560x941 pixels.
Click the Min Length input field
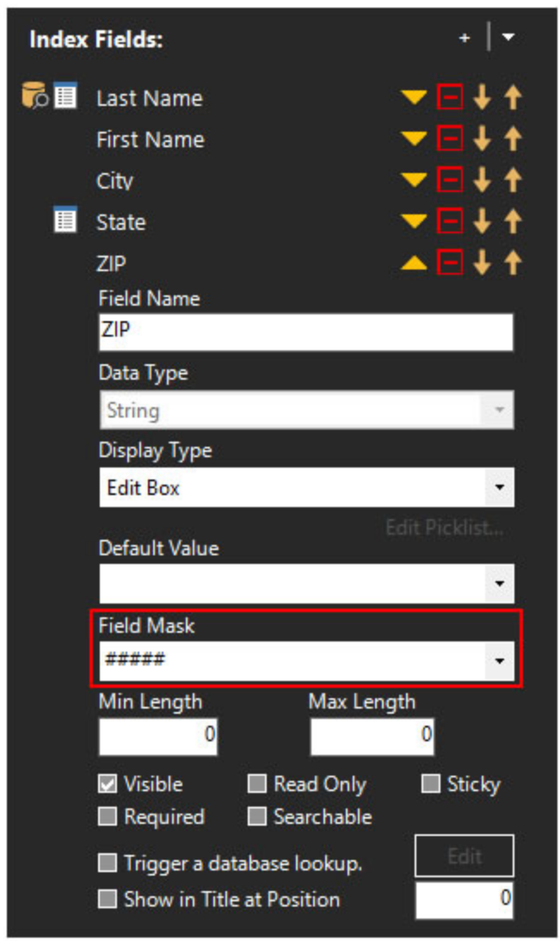point(158,736)
